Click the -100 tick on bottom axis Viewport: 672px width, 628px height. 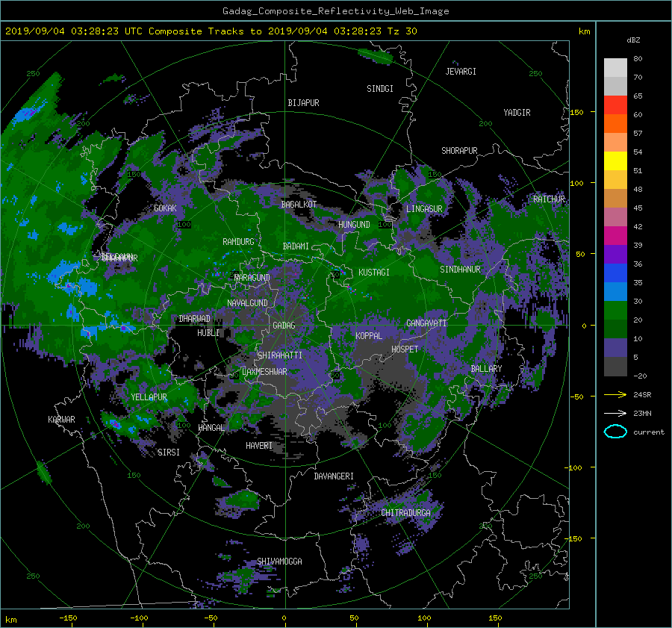pyautogui.click(x=139, y=618)
